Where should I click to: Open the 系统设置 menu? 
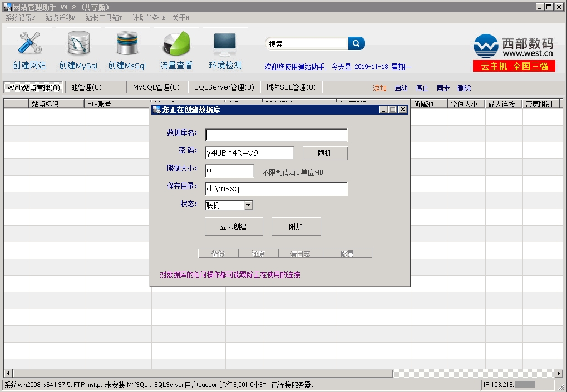[20, 18]
